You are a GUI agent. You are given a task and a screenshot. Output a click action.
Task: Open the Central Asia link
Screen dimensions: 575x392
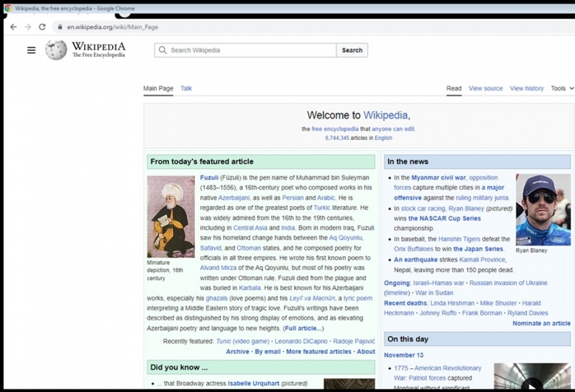(x=250, y=228)
